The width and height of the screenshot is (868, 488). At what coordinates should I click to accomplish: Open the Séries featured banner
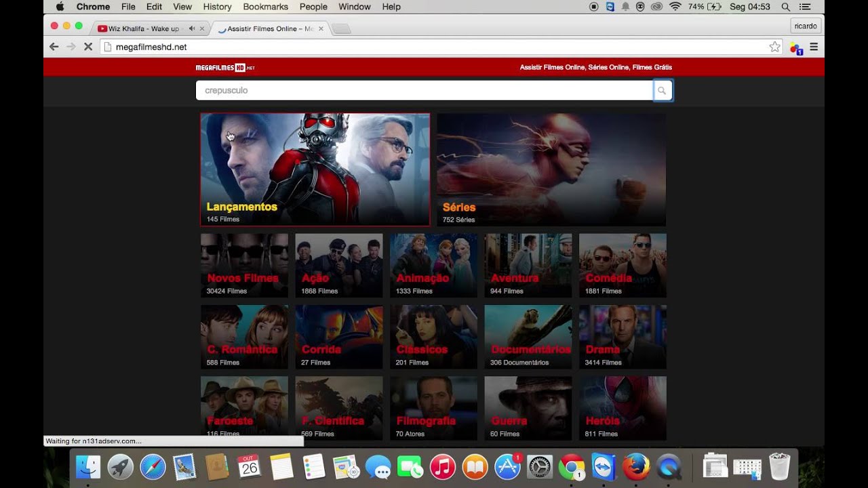(x=551, y=169)
